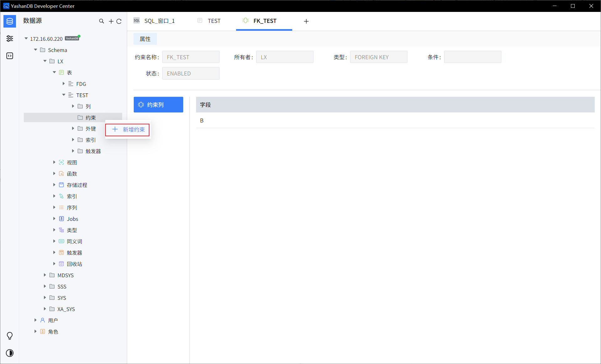Switch to the SQL_窗口_1 tab
Image resolution: width=601 pixels, height=364 pixels.
pos(159,21)
